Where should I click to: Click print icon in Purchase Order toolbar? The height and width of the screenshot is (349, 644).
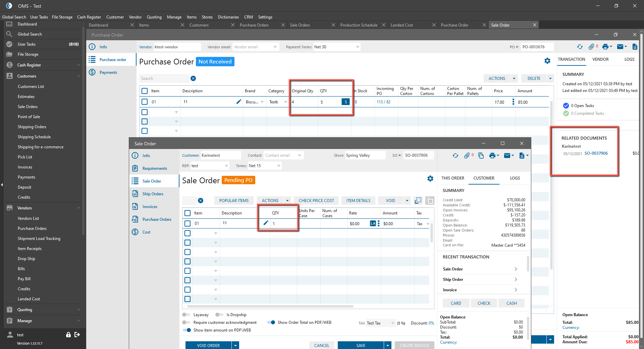(605, 47)
